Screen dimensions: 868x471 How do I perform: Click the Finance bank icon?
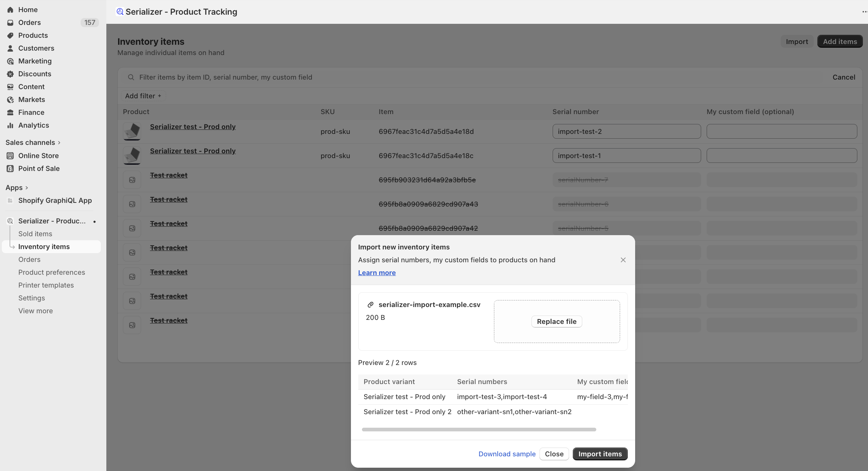(10, 113)
